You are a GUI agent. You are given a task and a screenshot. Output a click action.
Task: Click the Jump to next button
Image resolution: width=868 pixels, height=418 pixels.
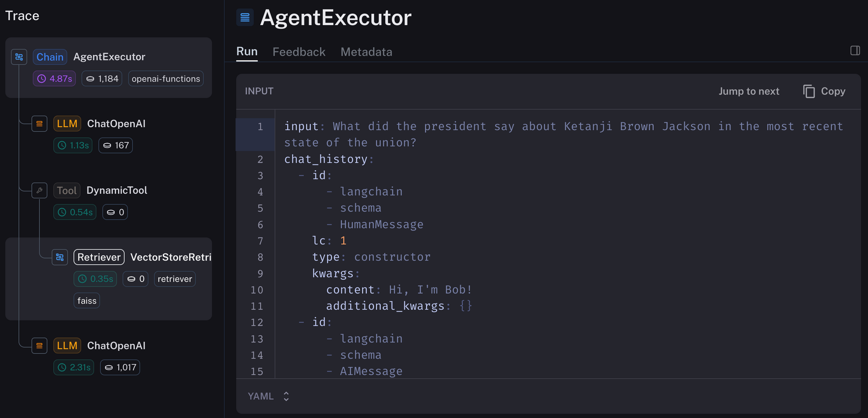point(749,92)
